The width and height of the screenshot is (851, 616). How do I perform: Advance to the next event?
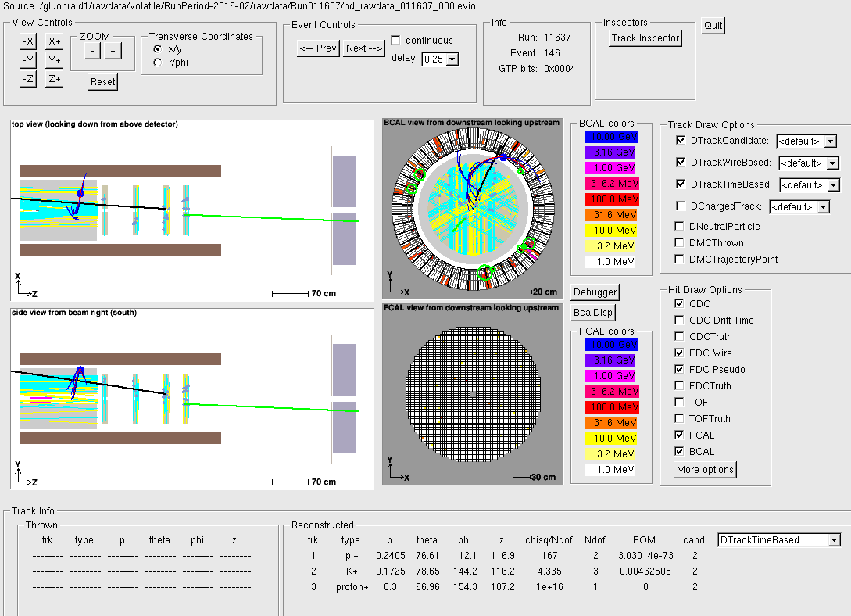point(364,48)
